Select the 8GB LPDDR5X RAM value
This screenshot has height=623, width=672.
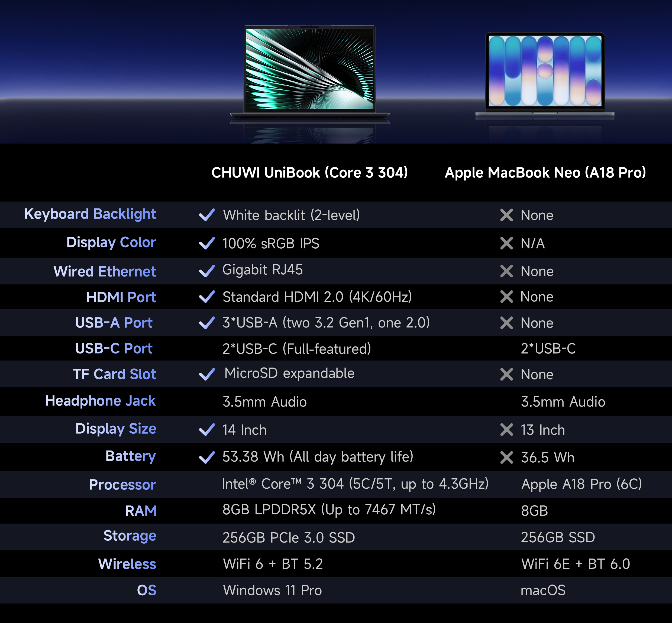click(329, 510)
